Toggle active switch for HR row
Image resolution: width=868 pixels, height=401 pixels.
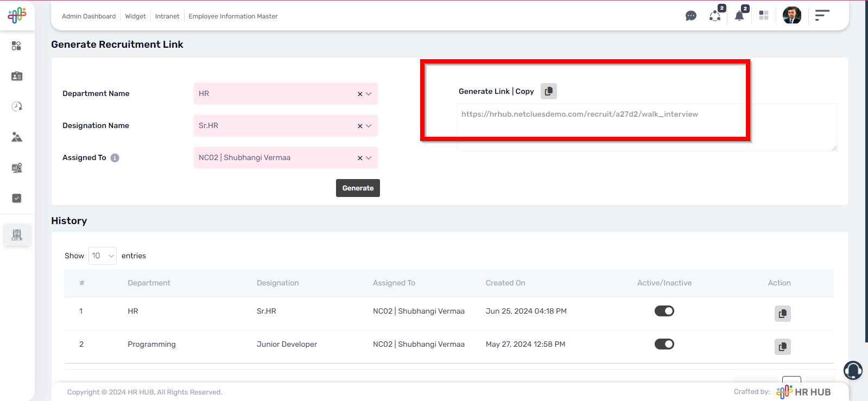point(664,311)
